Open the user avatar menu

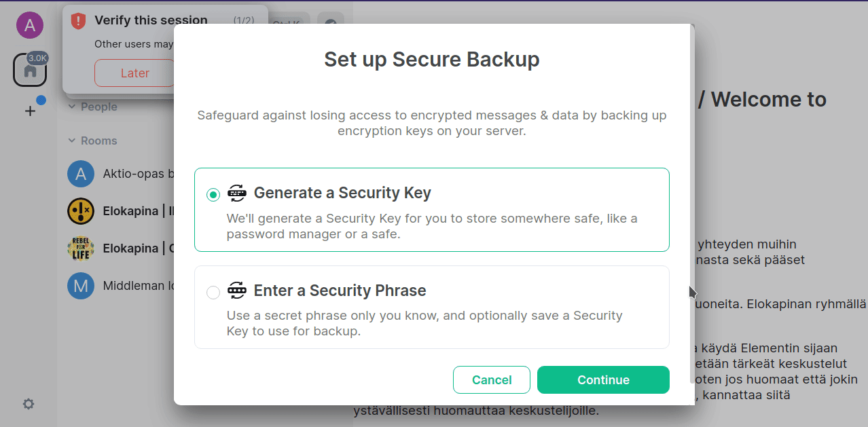[29, 25]
